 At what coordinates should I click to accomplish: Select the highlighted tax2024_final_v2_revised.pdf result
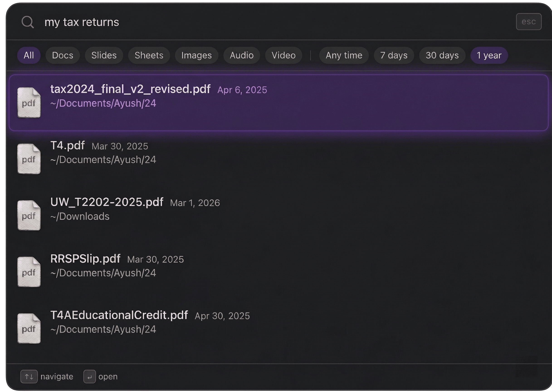[275, 101]
